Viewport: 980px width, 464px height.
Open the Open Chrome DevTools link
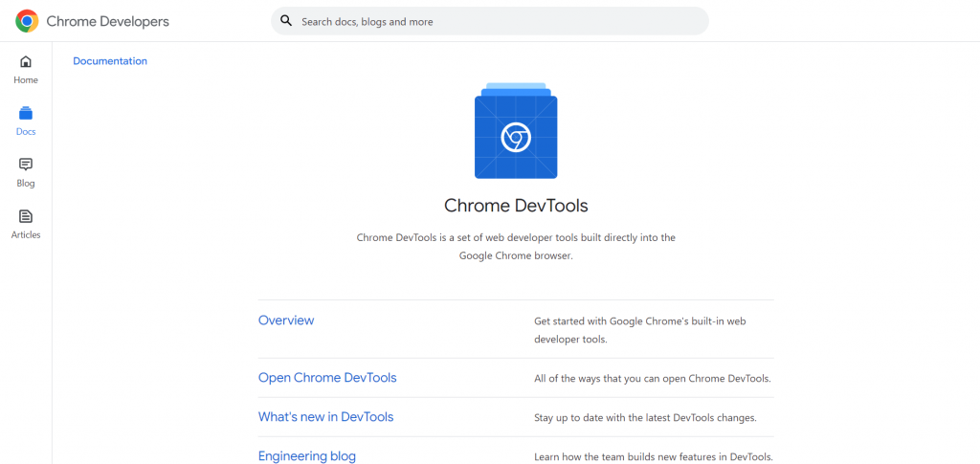coord(327,378)
